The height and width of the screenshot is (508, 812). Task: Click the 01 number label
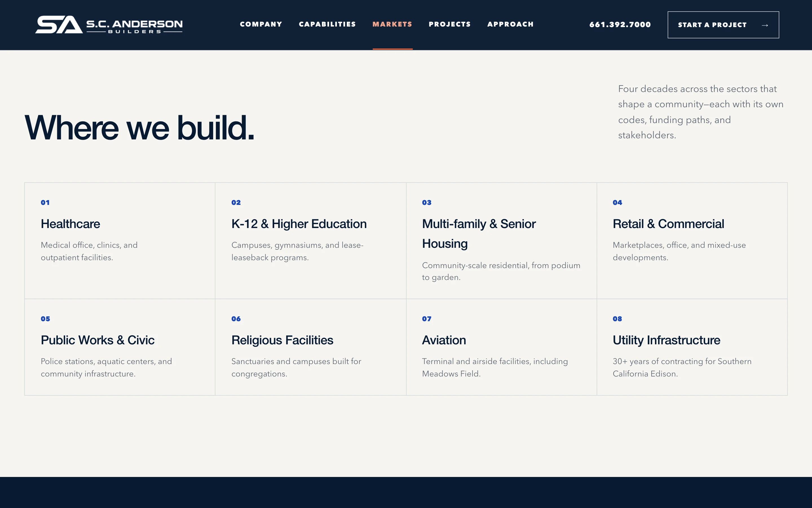coord(45,203)
